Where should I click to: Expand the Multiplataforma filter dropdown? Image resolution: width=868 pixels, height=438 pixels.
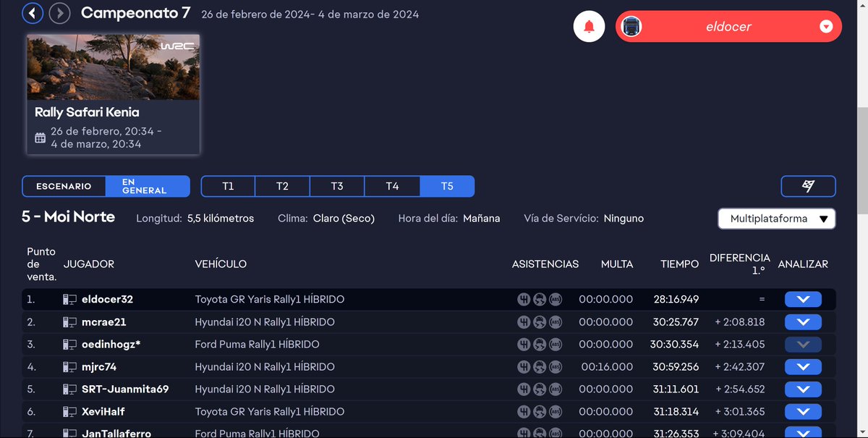coord(776,219)
